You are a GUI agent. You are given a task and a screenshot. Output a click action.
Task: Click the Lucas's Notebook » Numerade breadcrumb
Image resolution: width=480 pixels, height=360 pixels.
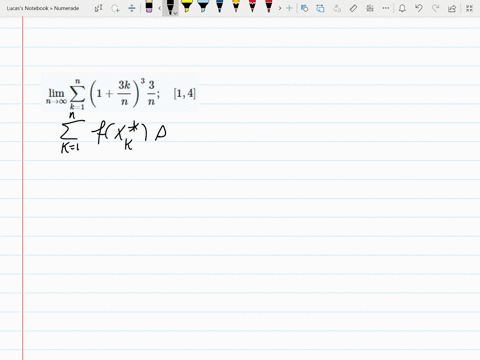tap(43, 8)
